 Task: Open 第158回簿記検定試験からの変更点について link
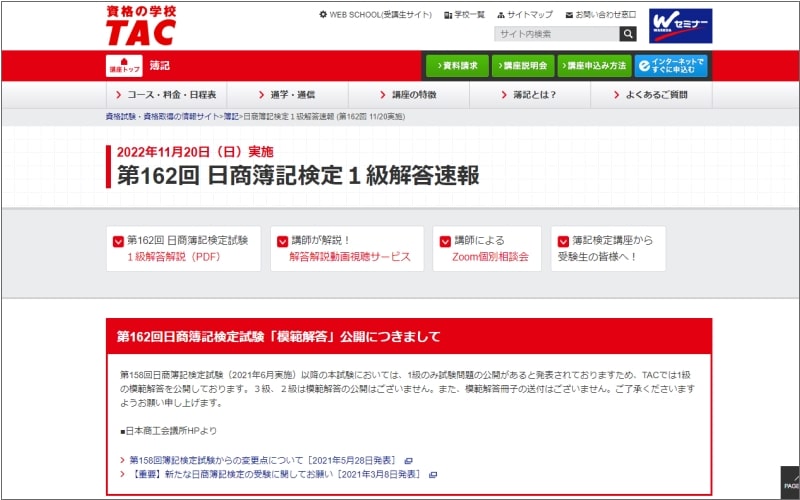262,461
